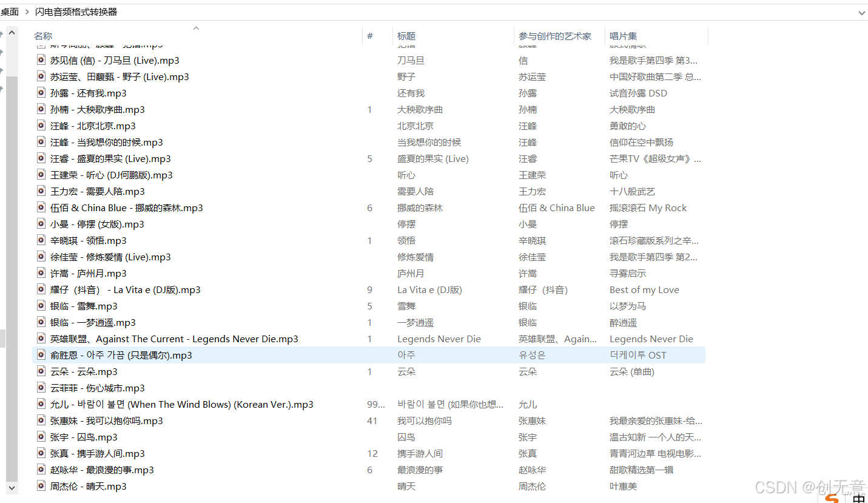Click the file icon beside 孙楠 - 大秧歌序曲.mp3

41,109
